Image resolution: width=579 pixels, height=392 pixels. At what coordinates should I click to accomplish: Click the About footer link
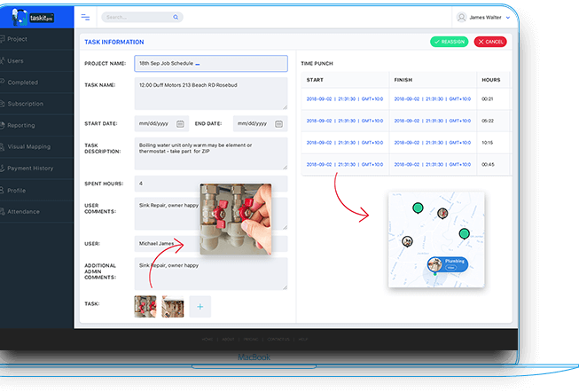[228, 339]
